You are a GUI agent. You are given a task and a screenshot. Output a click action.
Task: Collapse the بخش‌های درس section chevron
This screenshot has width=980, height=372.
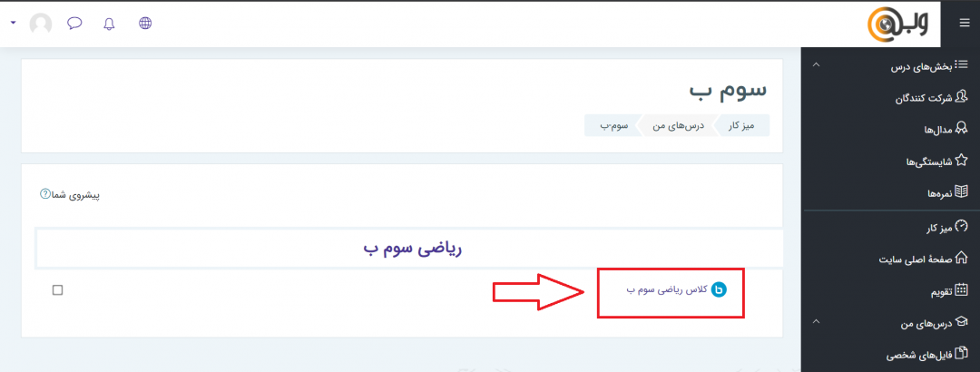pyautogui.click(x=817, y=64)
